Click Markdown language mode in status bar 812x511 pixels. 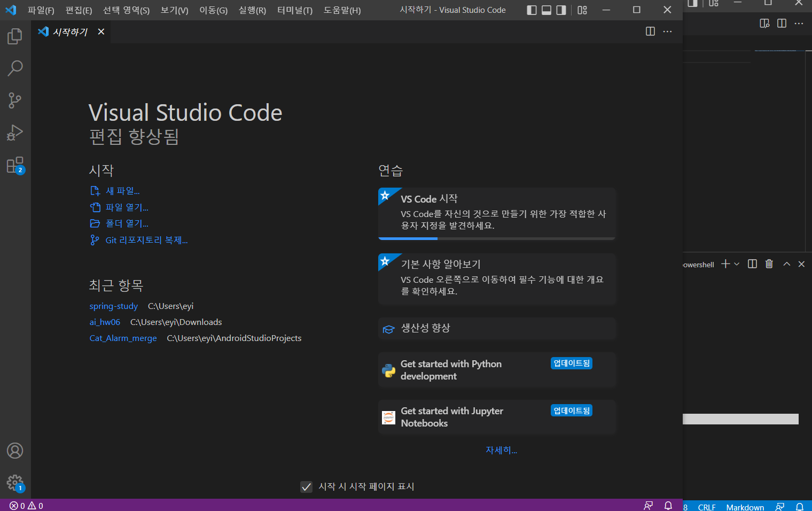coord(745,507)
